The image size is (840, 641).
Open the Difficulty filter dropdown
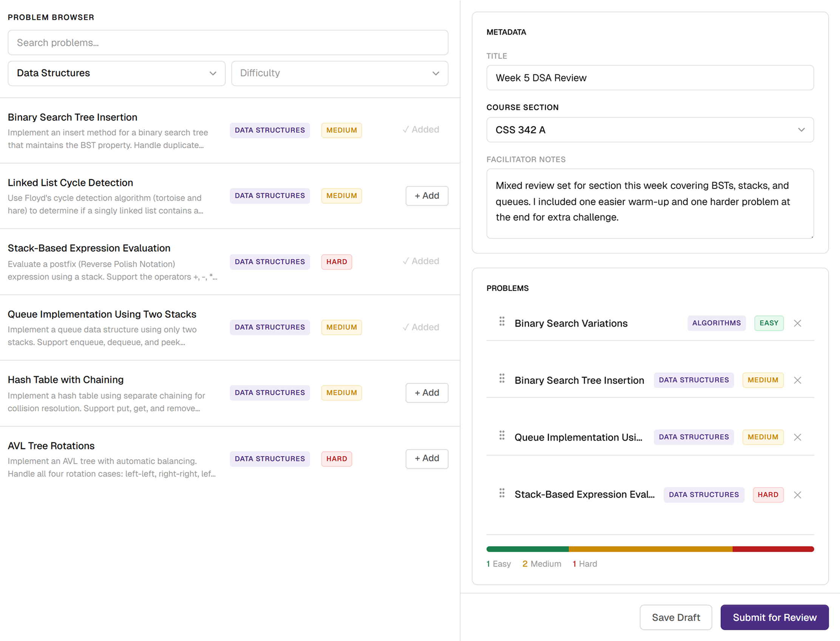(x=340, y=73)
